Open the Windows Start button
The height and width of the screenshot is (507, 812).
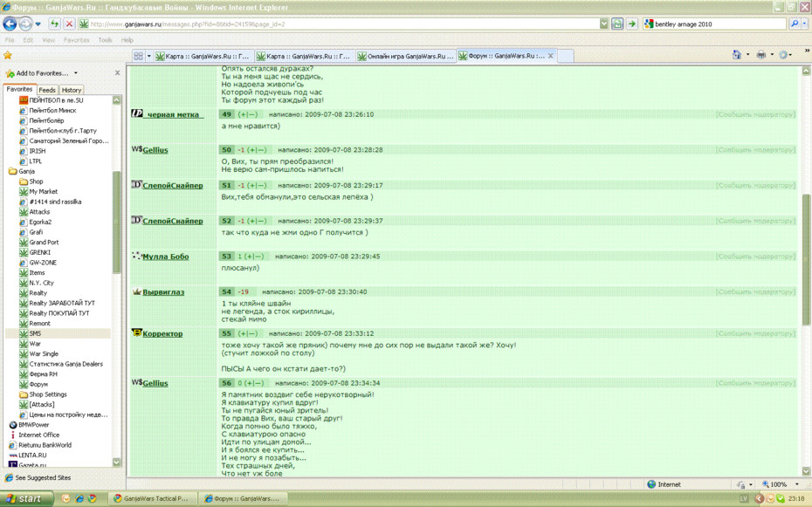coord(27,499)
